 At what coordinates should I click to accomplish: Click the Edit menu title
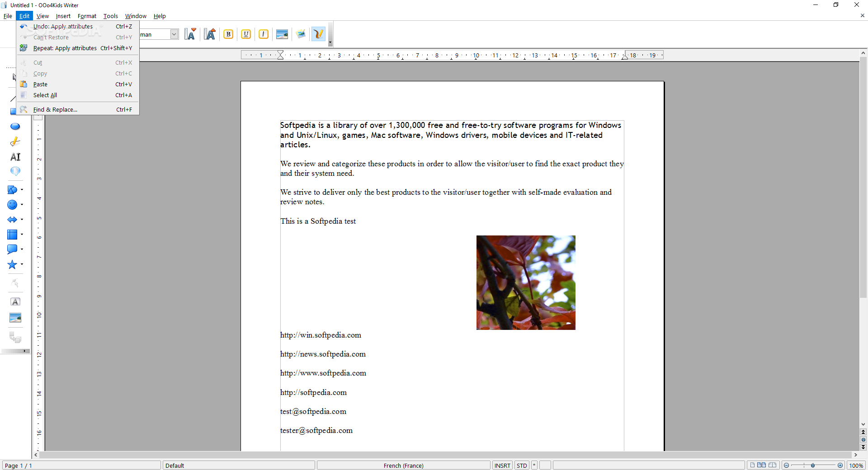[24, 16]
